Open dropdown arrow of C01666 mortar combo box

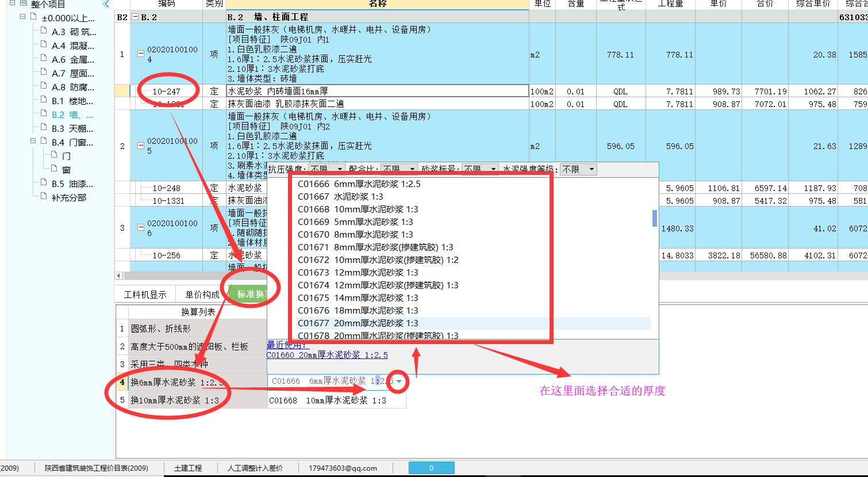click(x=399, y=381)
